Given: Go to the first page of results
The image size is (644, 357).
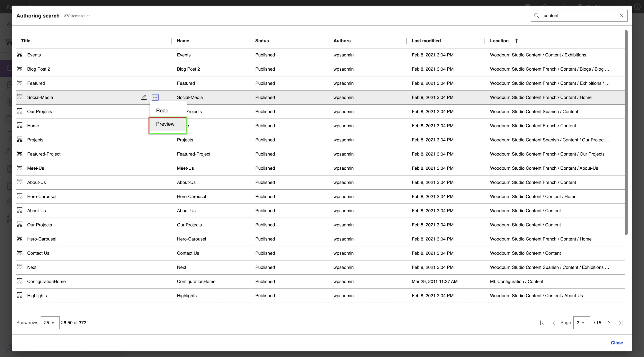Looking at the screenshot, I should (x=542, y=323).
